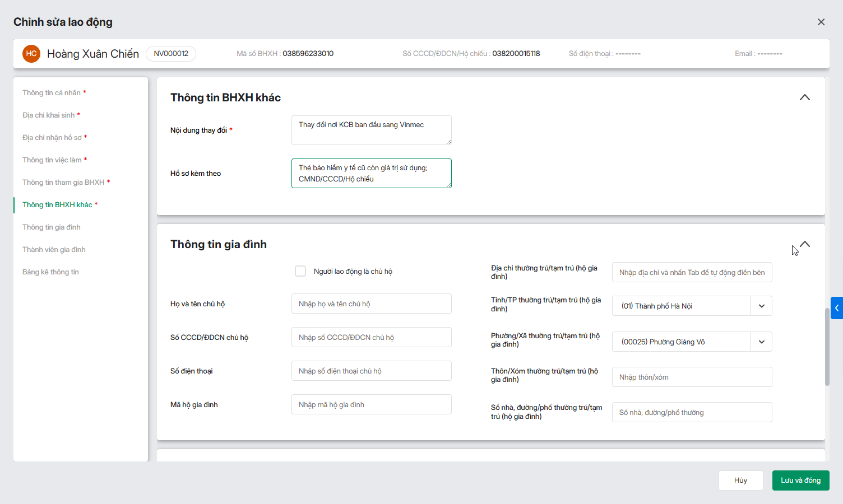Focus the Họ và tên chủ hộ field
The image size is (843, 504).
click(x=371, y=304)
